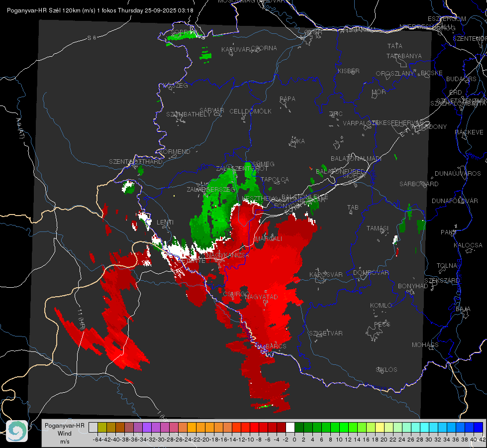Viewport: 487px width, 448px height.
Task: Choose the violet swatch near -34 m/s
Action: pos(147,427)
